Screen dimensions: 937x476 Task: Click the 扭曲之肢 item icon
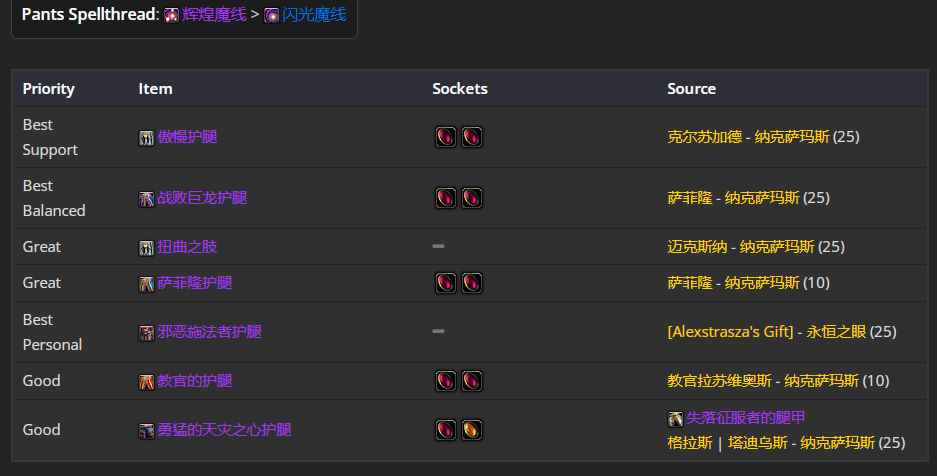146,247
